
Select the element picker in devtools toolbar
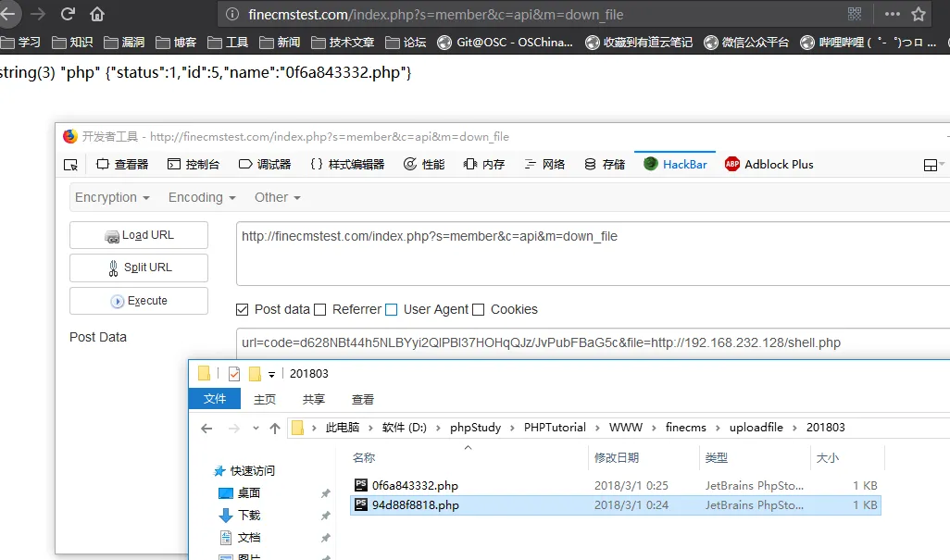[70, 164]
